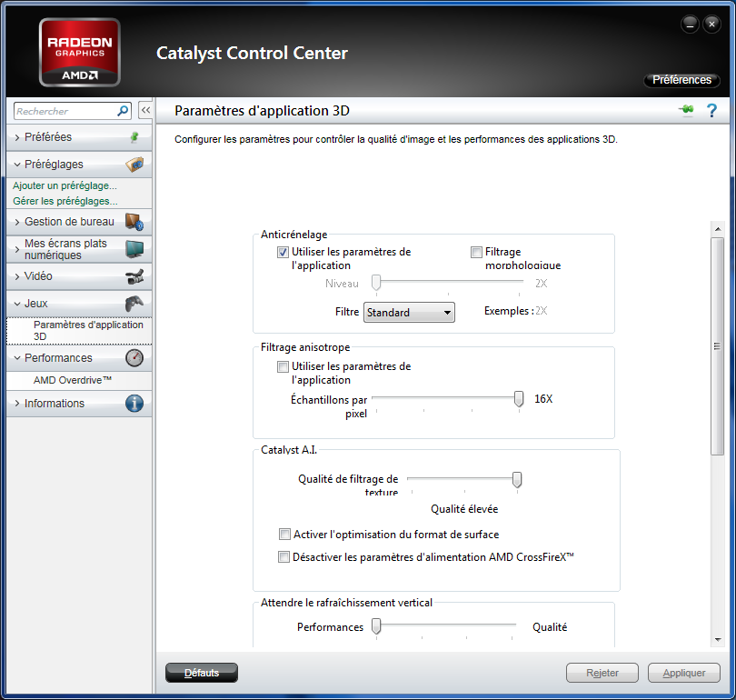Open Performances via its gauge icon
Screen dimensions: 736x700
(135, 357)
